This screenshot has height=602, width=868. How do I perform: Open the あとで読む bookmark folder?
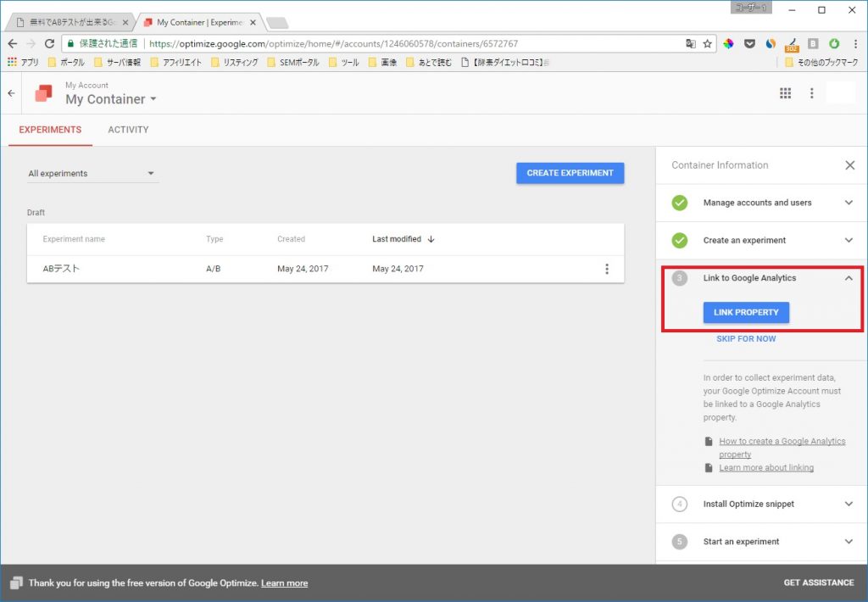[429, 62]
